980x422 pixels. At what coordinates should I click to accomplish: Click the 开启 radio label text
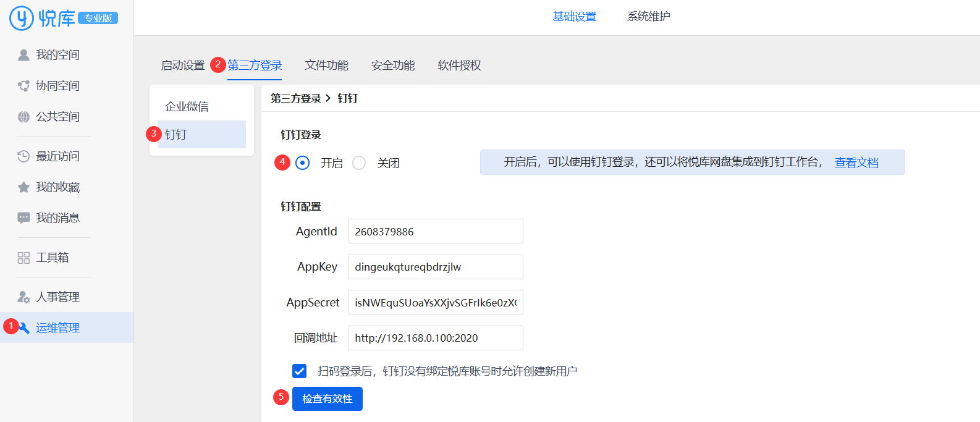[332, 163]
